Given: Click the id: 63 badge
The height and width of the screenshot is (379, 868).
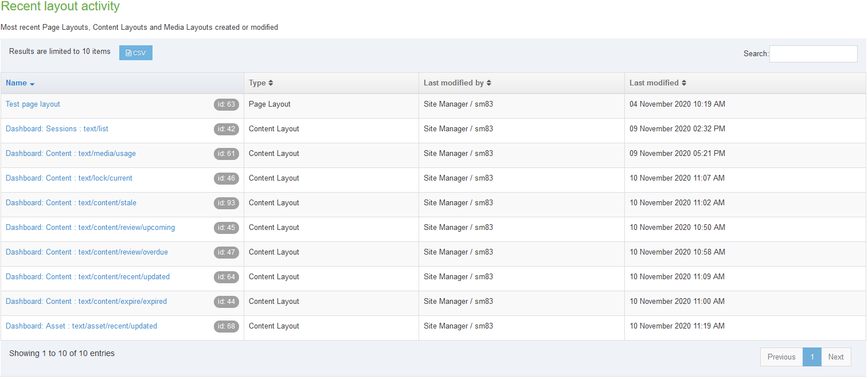Looking at the screenshot, I should click(x=226, y=105).
